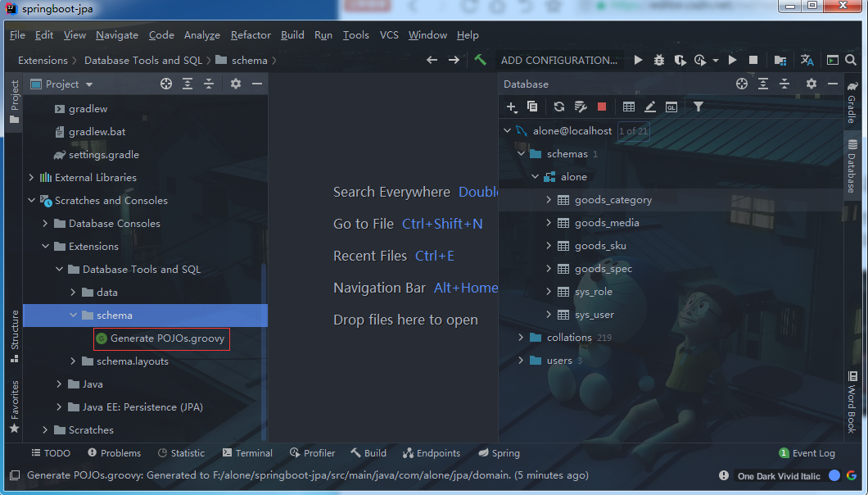The image size is (868, 495).
Task: Click the New data source plus icon
Action: (x=512, y=107)
